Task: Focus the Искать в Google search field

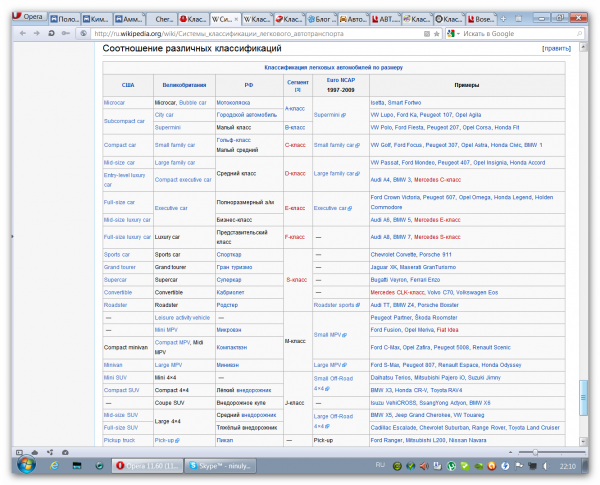Action: tap(517, 34)
